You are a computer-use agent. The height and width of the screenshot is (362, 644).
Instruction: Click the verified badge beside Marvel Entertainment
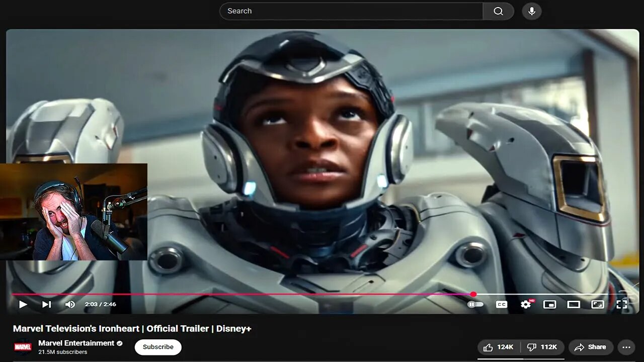pos(120,343)
